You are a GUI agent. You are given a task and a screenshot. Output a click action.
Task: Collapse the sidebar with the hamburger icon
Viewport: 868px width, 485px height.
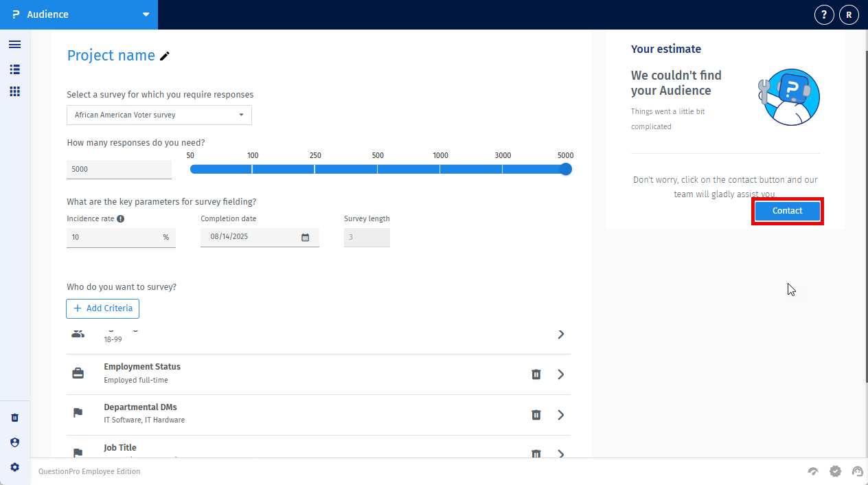tap(14, 44)
